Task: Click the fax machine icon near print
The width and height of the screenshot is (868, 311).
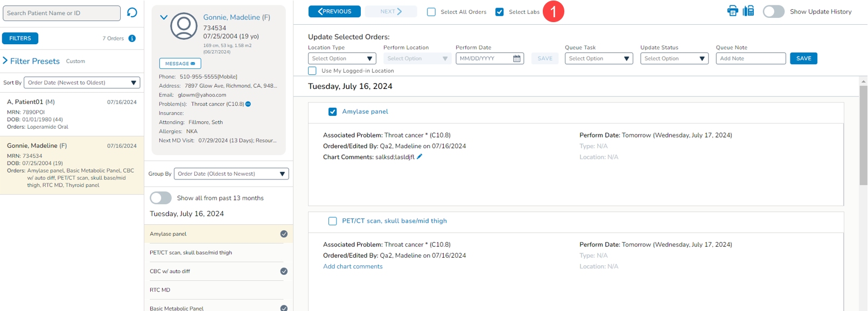Action: pos(748,11)
